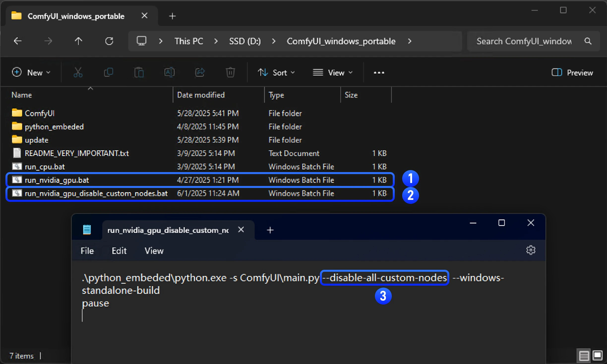Navigate to This PC breadcrumb
Viewport: 607px width, 364px height.
[x=189, y=41]
